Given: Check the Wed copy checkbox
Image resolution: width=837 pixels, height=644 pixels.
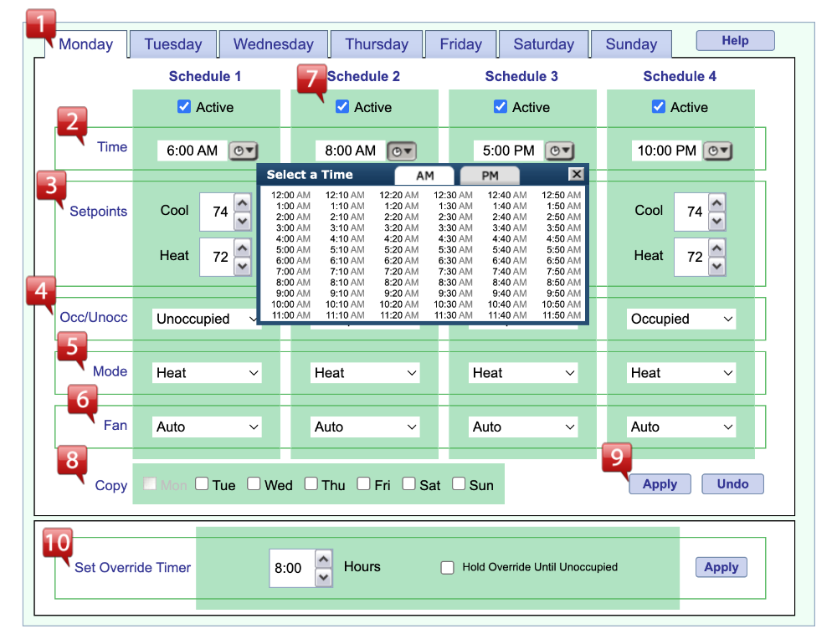Looking at the screenshot, I should click(254, 484).
